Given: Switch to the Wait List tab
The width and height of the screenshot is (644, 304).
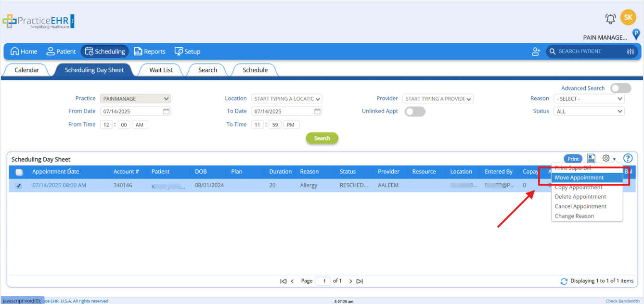Looking at the screenshot, I should (x=161, y=70).
